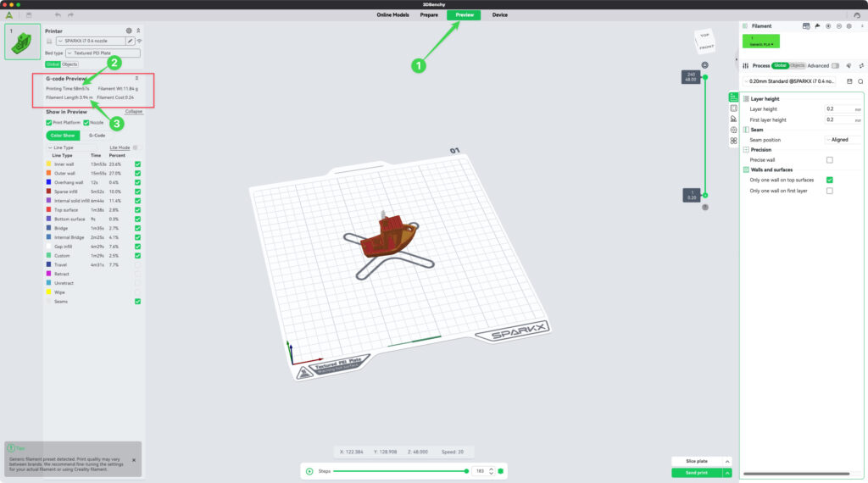Open the Device tab

tap(500, 14)
